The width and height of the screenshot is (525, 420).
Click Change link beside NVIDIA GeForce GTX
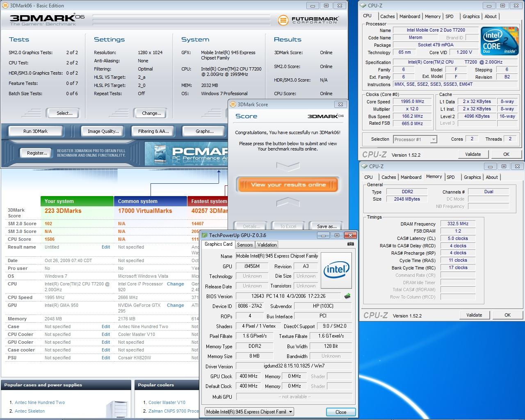pyautogui.click(x=176, y=305)
